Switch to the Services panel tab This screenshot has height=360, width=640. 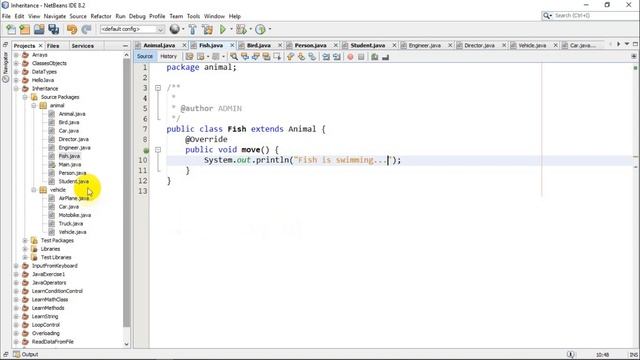coord(82,46)
